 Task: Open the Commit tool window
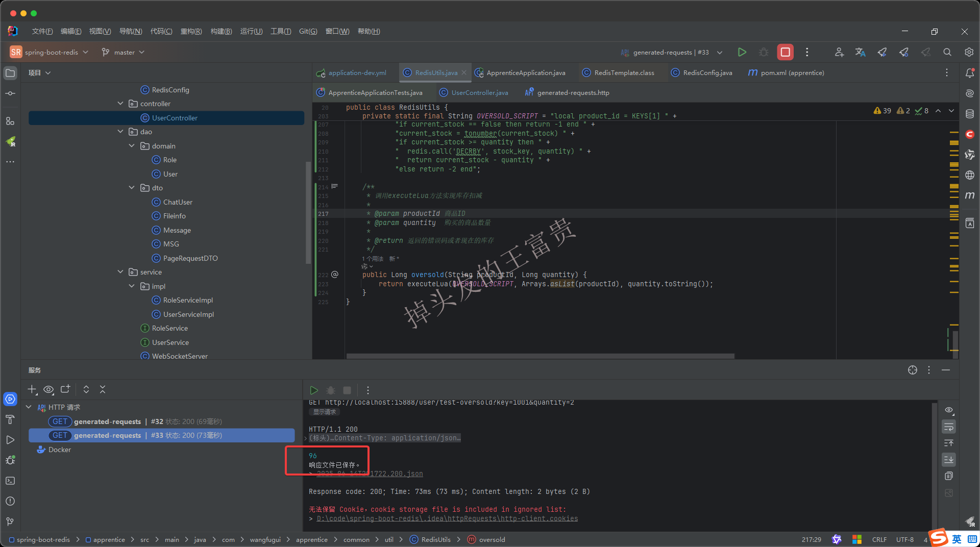coord(10,93)
